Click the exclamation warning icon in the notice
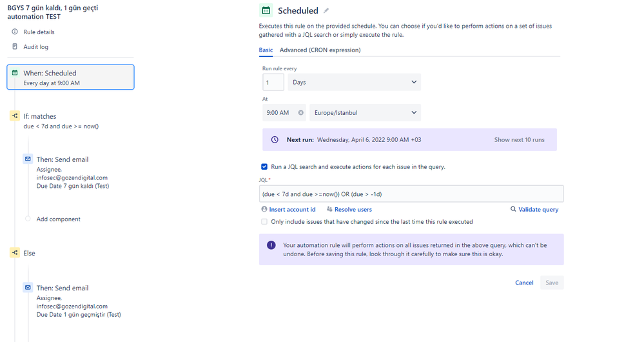The width and height of the screenshot is (644, 342). (271, 245)
